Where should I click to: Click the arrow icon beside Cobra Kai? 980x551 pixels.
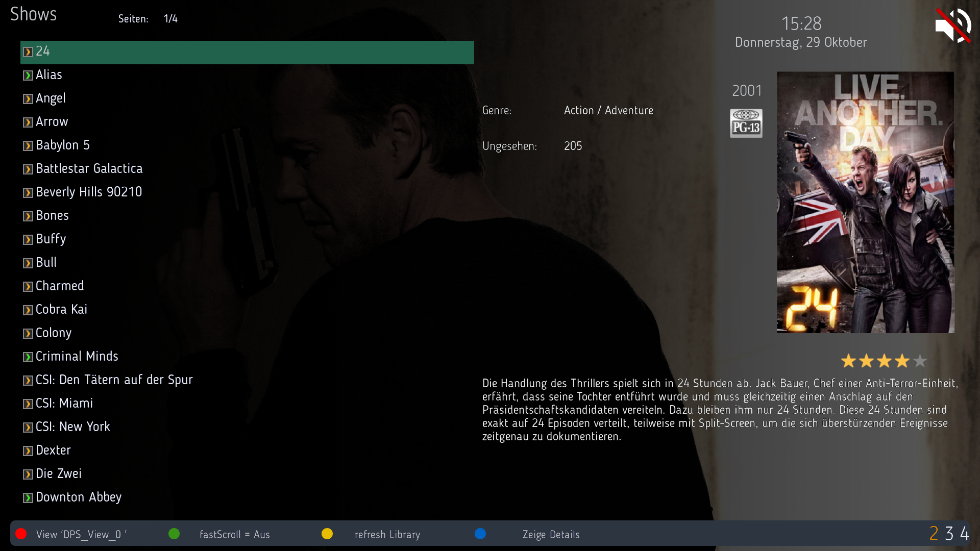point(28,310)
